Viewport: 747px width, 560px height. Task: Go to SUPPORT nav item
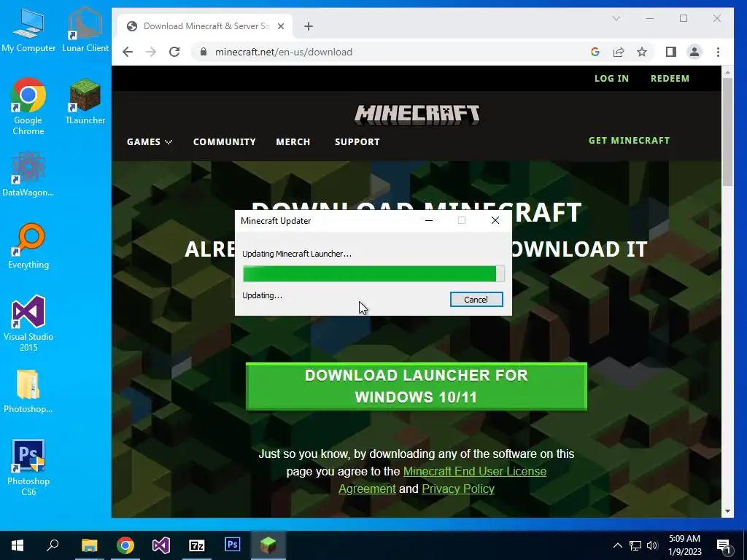pos(357,142)
